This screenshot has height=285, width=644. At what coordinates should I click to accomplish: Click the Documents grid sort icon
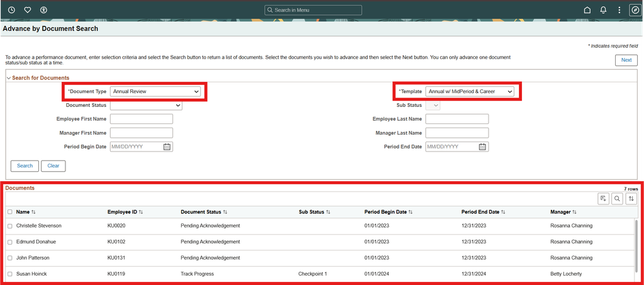(x=631, y=199)
